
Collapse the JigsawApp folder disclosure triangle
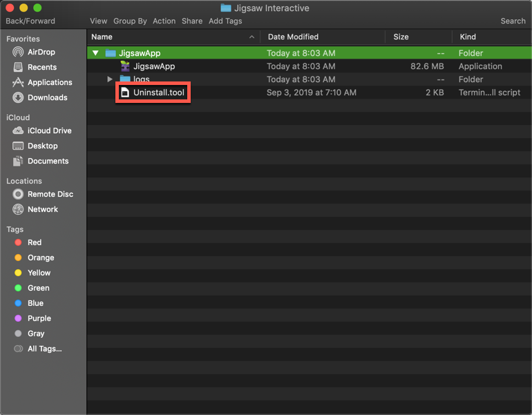(95, 53)
